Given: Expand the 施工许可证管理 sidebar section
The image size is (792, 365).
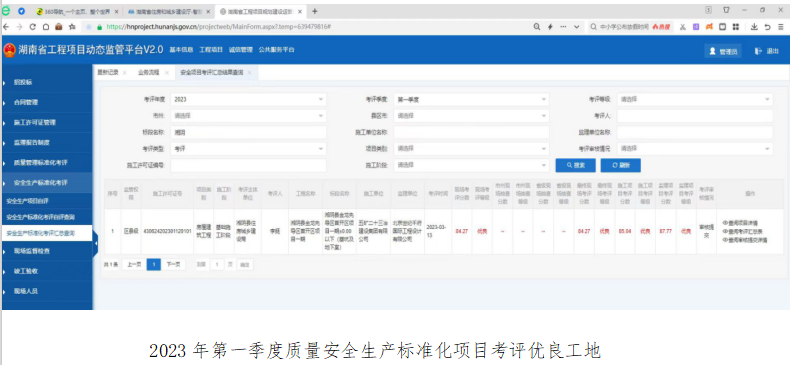Looking at the screenshot, I should tap(47, 122).
